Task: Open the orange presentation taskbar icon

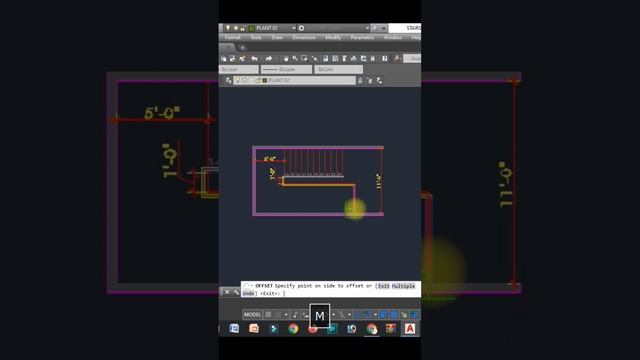Action: (x=254, y=329)
